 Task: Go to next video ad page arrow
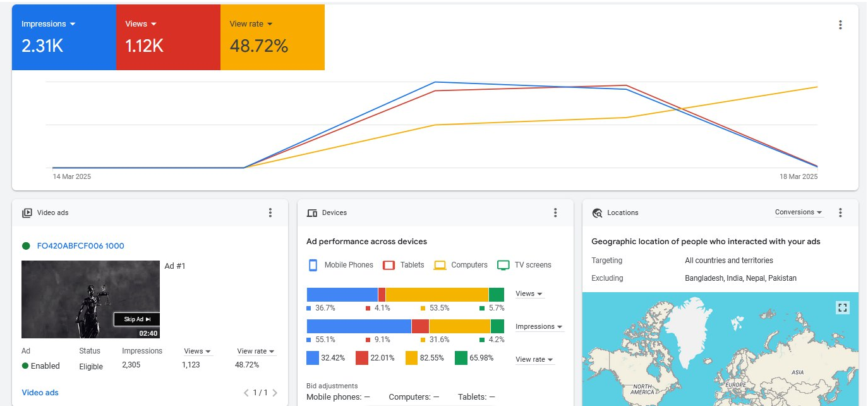(x=275, y=393)
